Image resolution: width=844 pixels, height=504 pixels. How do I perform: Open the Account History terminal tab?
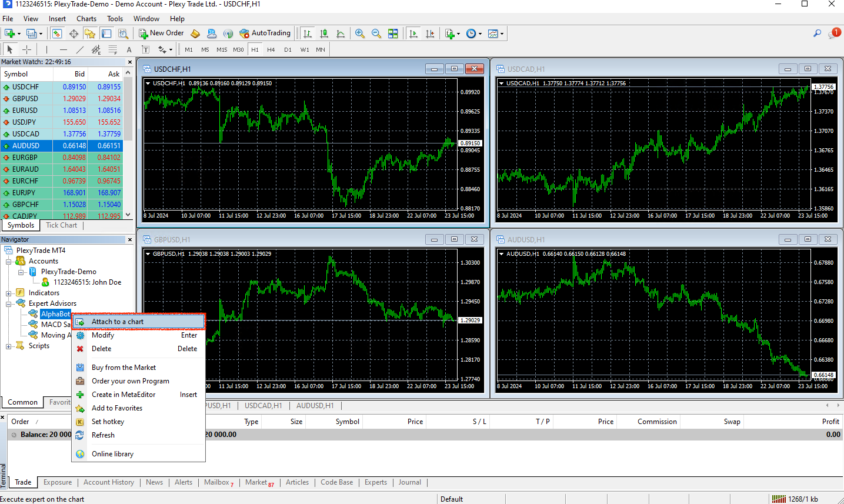click(108, 482)
